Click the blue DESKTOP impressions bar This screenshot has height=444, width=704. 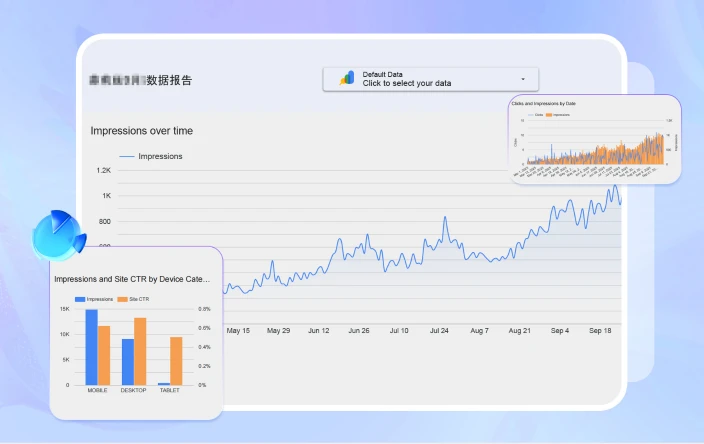[x=128, y=362]
